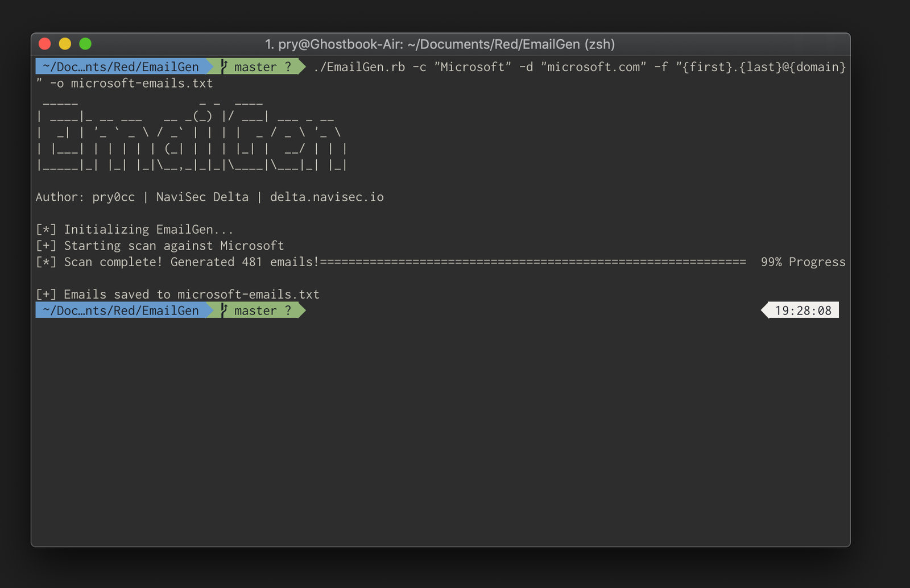Screen dimensions: 910x588
Task: Click the delta.navisec.io URL
Action: click(327, 197)
